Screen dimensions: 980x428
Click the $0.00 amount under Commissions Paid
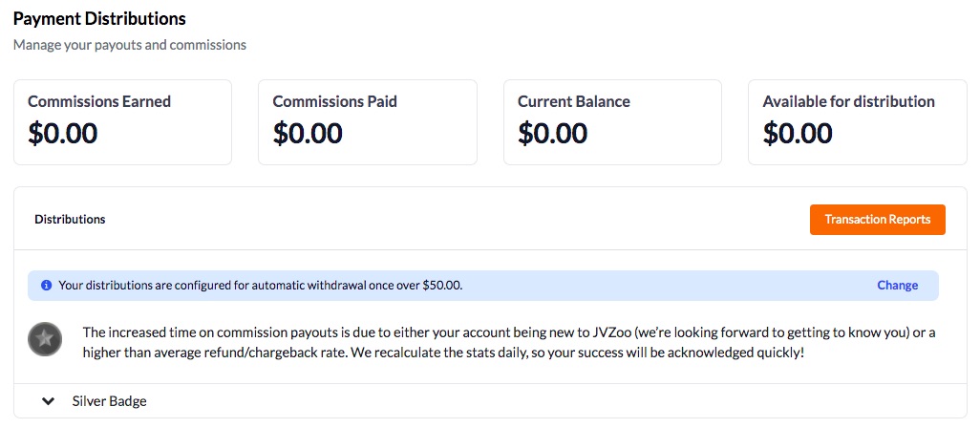[308, 134]
